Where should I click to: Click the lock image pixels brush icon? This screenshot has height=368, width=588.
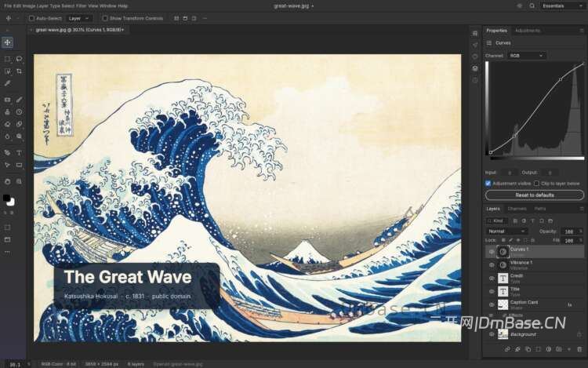[510, 240]
